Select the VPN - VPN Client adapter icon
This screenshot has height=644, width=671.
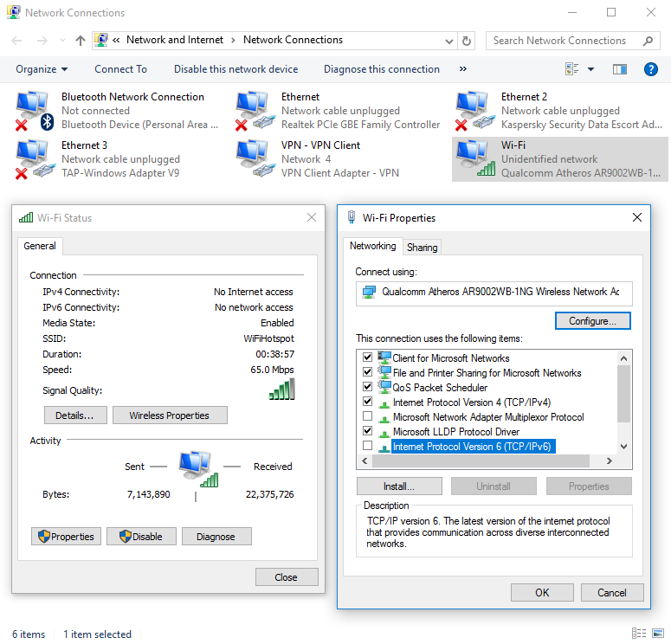click(x=255, y=158)
